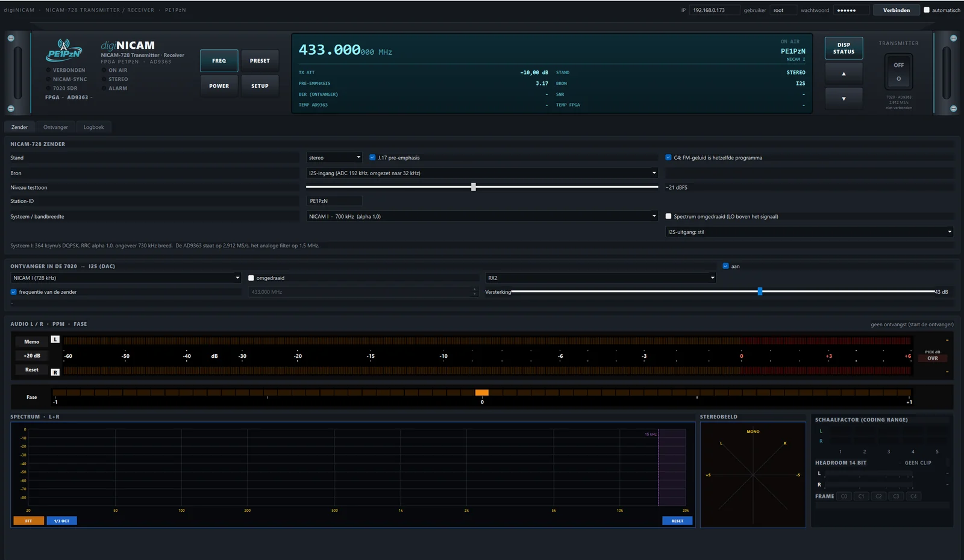The image size is (964, 560).
Task: Switch to the Zender tab
Action: [19, 127]
